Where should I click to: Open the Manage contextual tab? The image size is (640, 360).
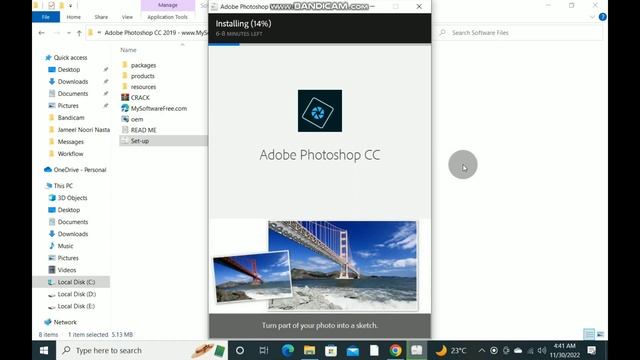(168, 5)
